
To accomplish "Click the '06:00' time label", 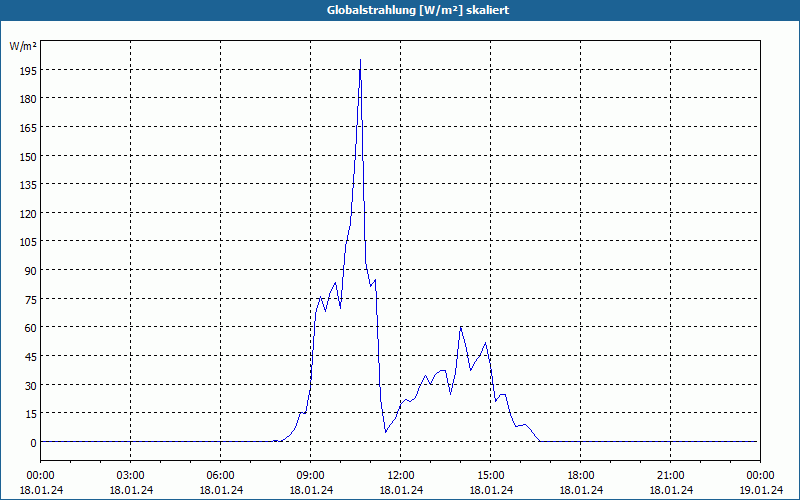I will tap(220, 476).
